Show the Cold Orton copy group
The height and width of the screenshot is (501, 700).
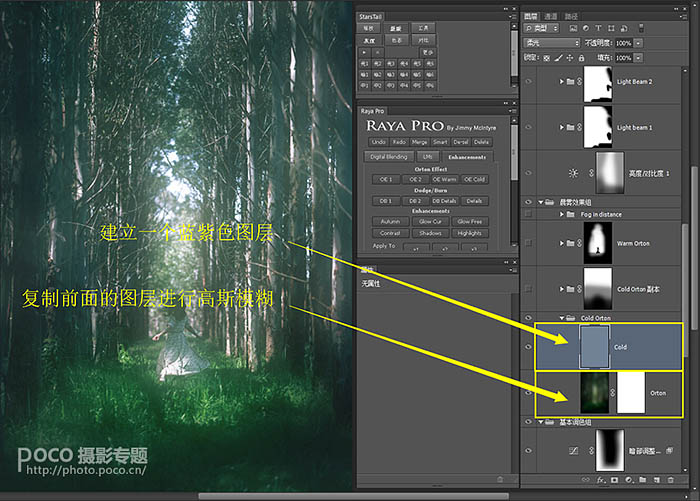click(x=529, y=289)
